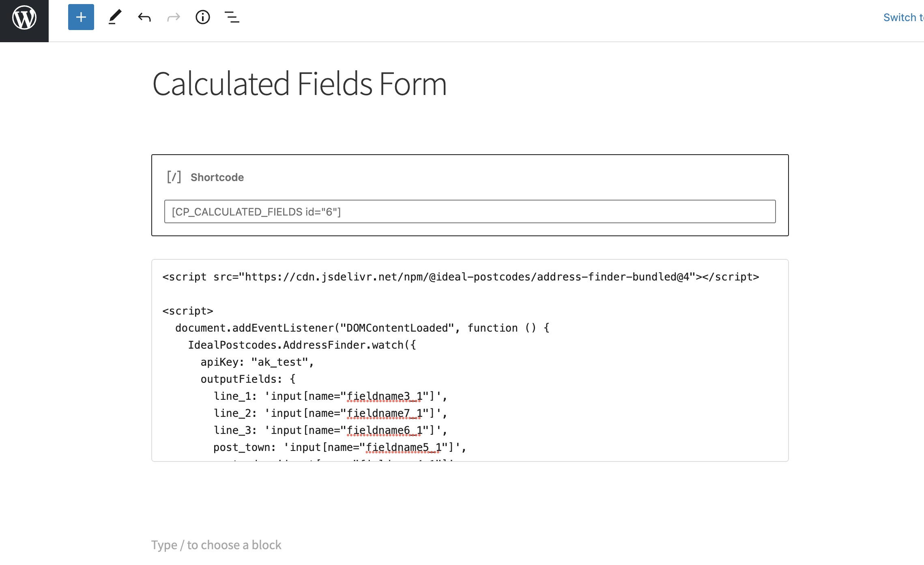The height and width of the screenshot is (565, 924).
Task: Select the Shortcode block [/] icon
Action: pyautogui.click(x=174, y=177)
